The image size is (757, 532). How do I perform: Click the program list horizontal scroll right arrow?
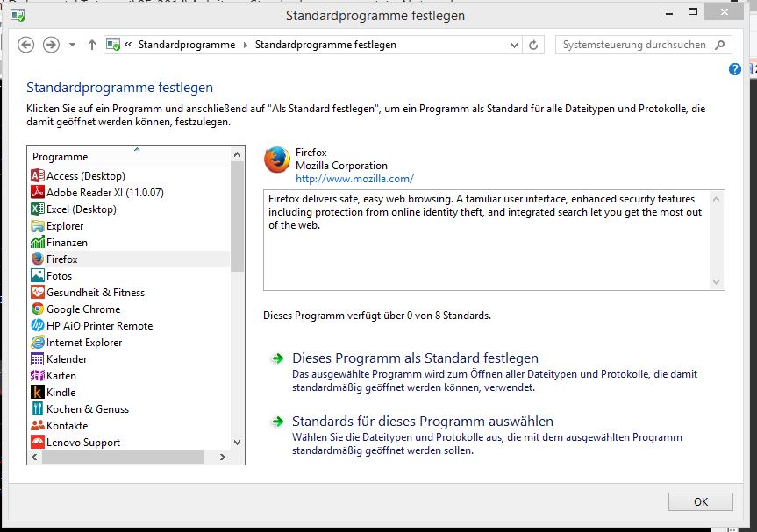[223, 457]
